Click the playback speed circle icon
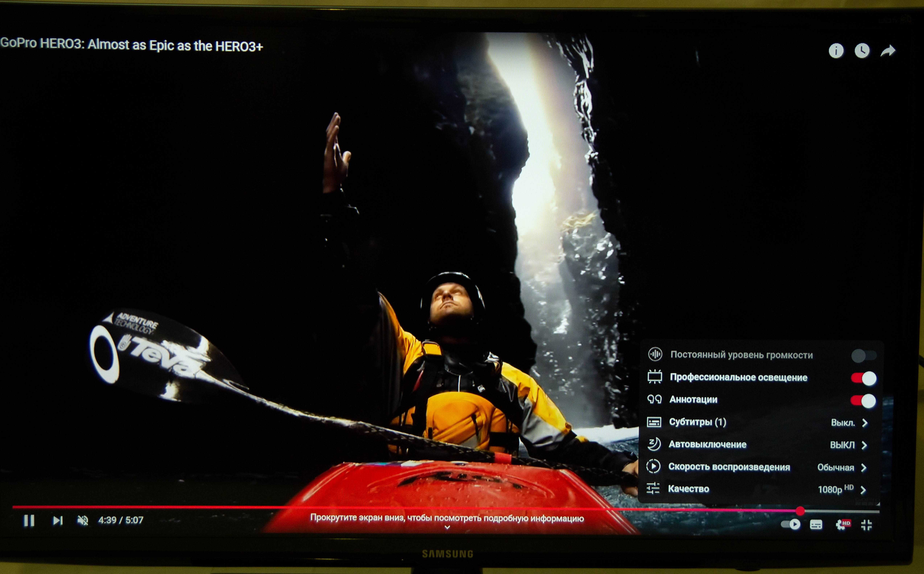 point(653,466)
